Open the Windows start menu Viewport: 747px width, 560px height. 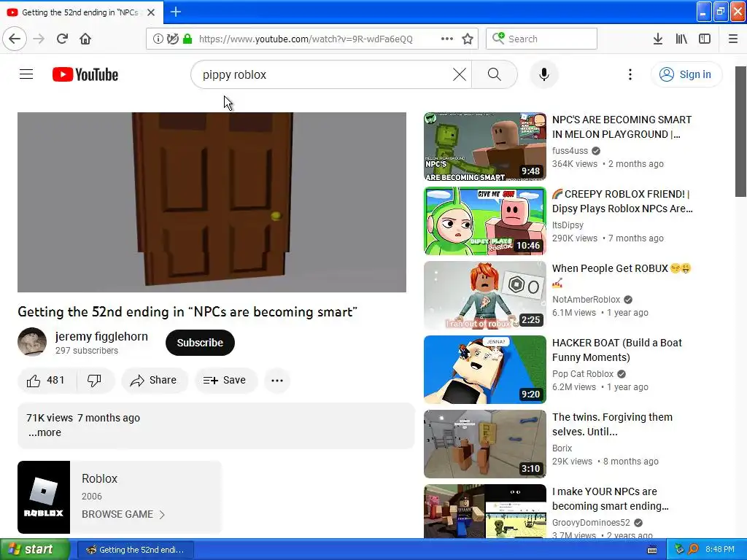click(35, 549)
